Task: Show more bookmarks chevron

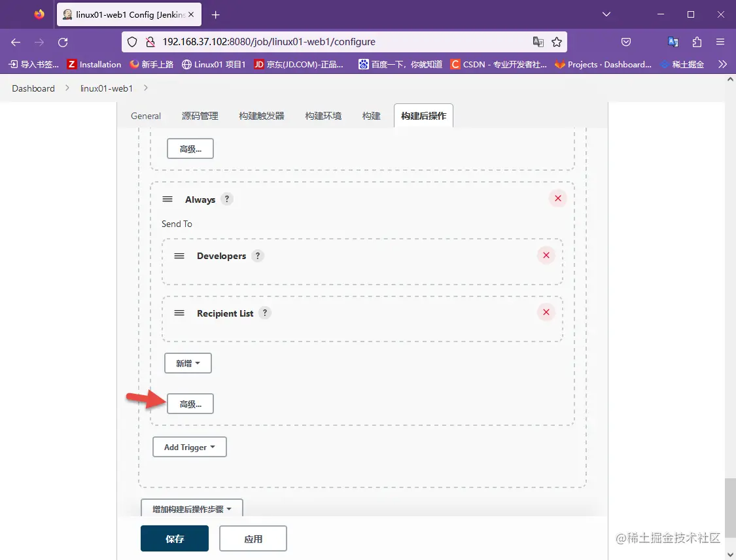Action: tap(722, 64)
